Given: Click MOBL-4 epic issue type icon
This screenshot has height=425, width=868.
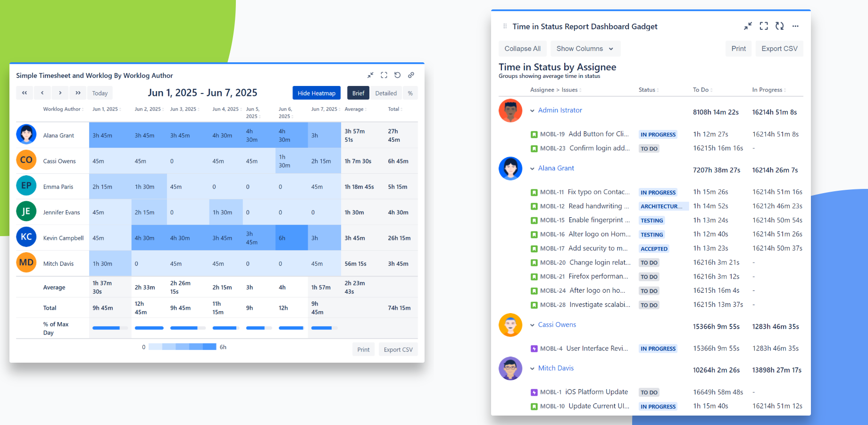Looking at the screenshot, I should tap(534, 349).
